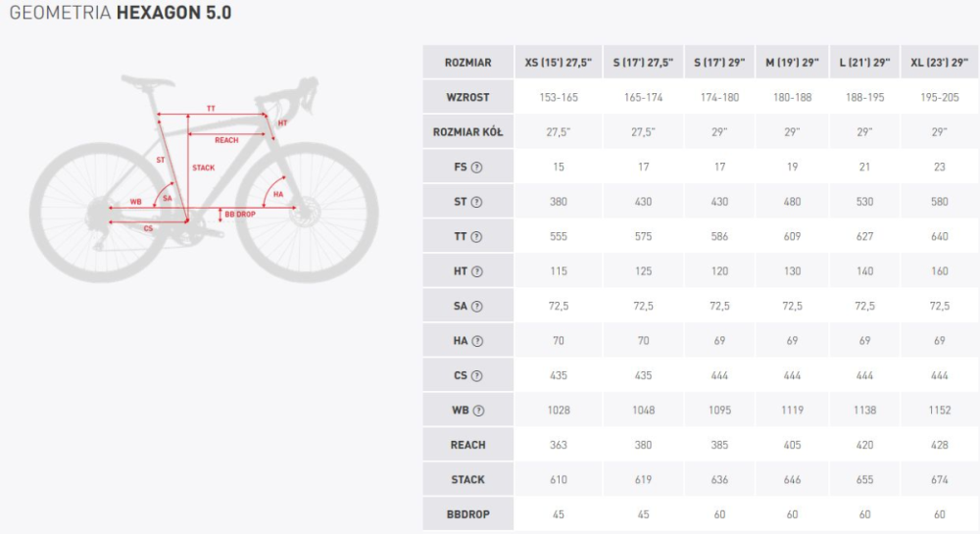This screenshot has height=534, width=980.
Task: Click the WB question mark icon
Action: (479, 411)
